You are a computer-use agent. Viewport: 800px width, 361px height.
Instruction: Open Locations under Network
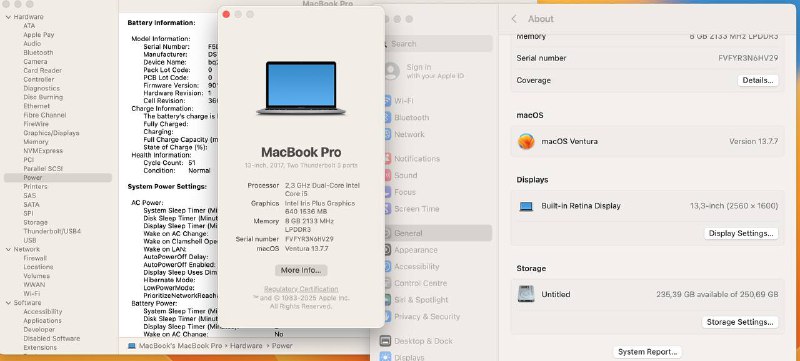38,267
